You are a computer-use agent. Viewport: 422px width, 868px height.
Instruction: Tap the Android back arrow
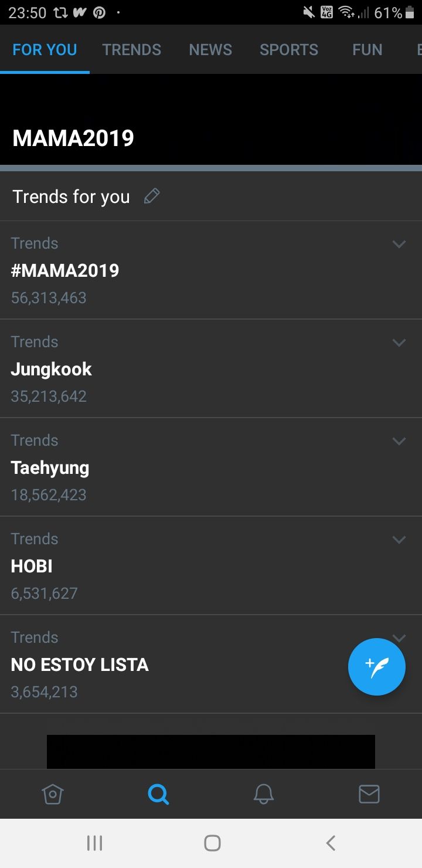331,843
